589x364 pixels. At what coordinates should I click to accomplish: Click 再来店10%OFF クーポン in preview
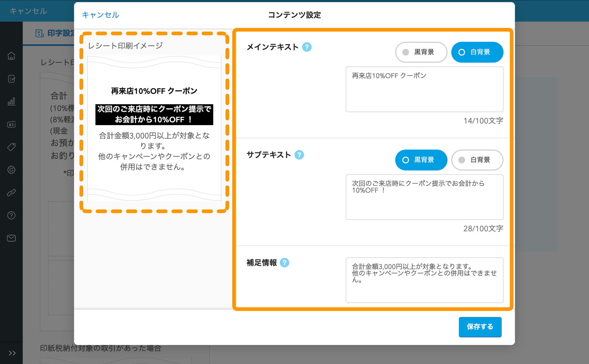pos(154,91)
